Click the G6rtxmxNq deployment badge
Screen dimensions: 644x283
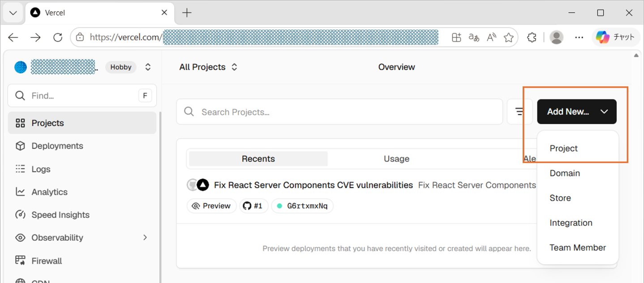click(x=302, y=206)
